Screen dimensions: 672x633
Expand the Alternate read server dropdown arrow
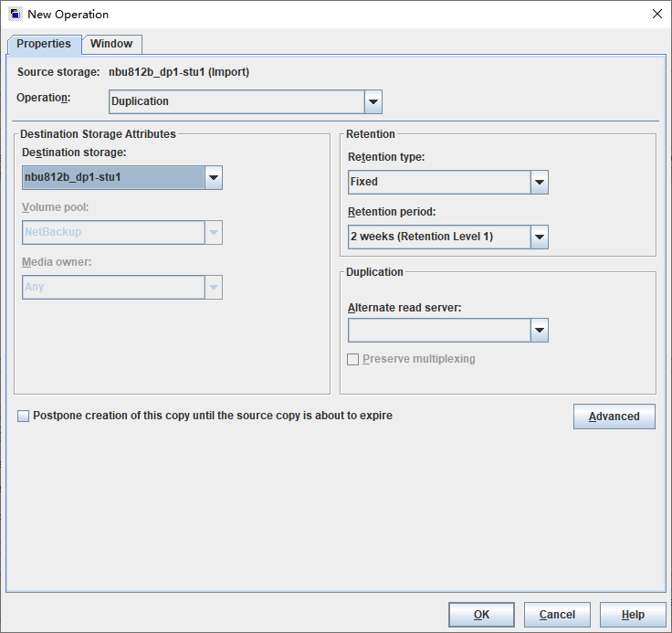(x=540, y=331)
